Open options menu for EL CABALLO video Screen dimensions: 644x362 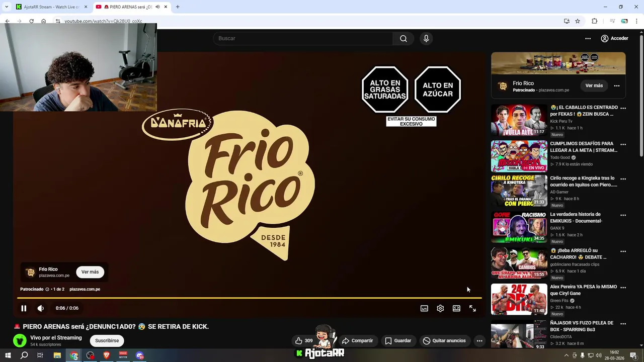pos(623,108)
